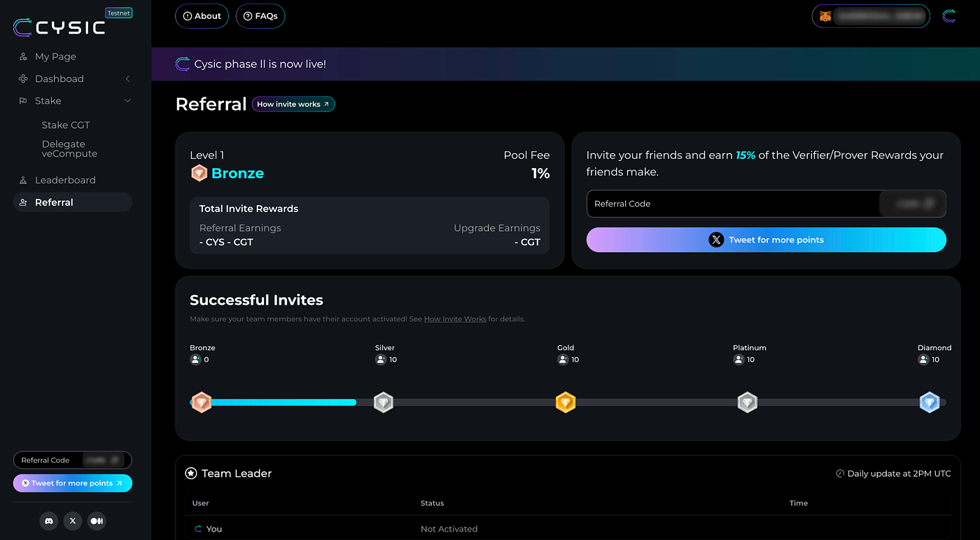
Task: Open the X social icon in sidebar
Action: pos(73,520)
